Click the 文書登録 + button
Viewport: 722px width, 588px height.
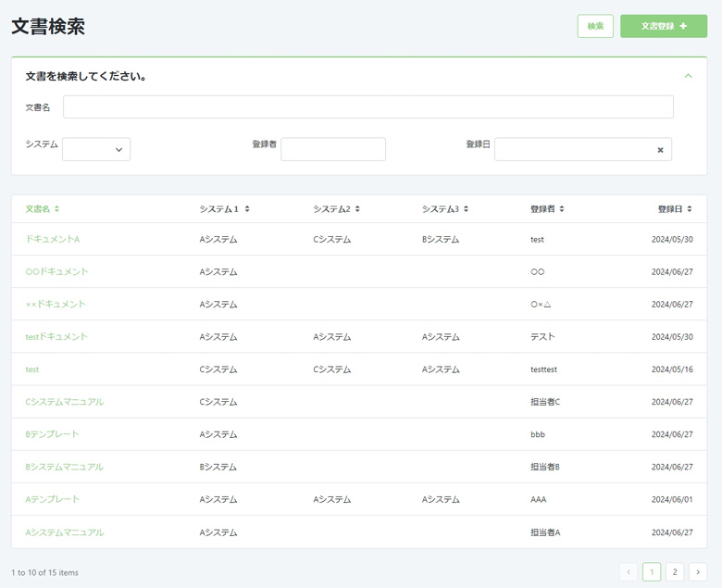tap(664, 26)
